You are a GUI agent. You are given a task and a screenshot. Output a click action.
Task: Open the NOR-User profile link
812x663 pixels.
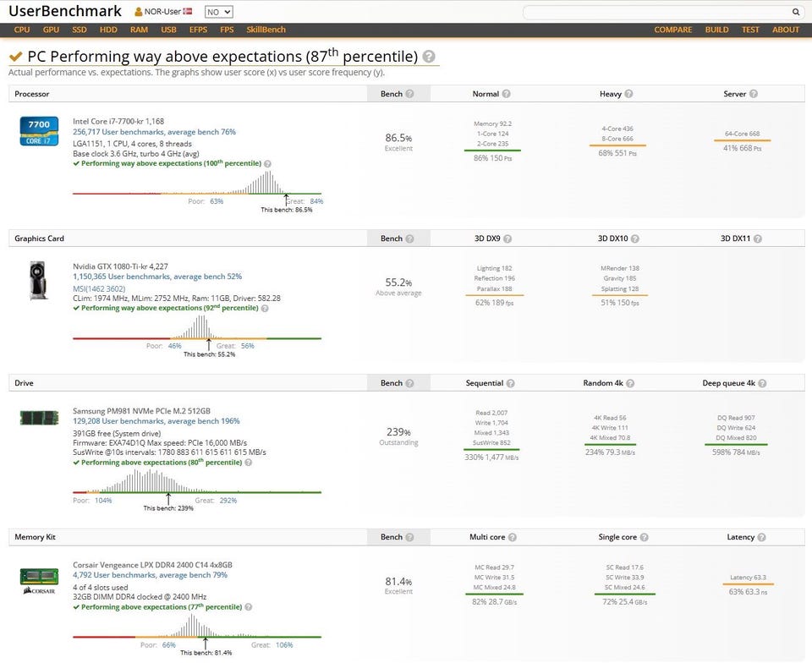click(162, 11)
